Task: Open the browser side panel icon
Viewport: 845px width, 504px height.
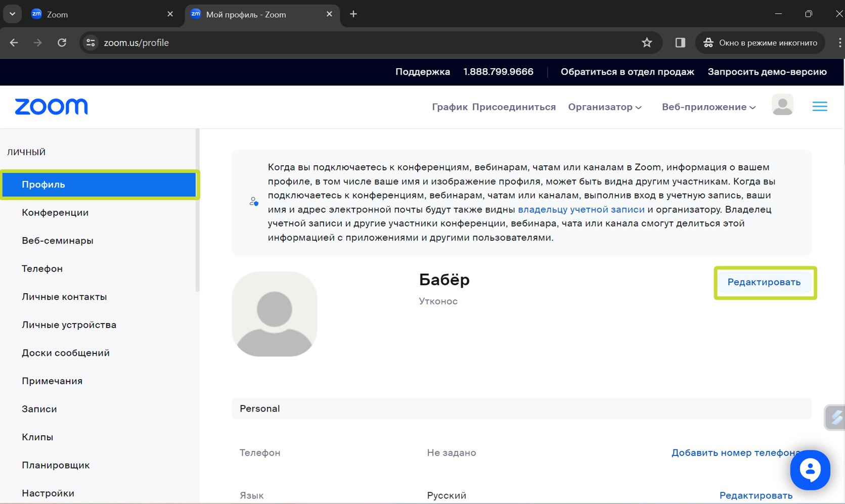Action: tap(680, 42)
